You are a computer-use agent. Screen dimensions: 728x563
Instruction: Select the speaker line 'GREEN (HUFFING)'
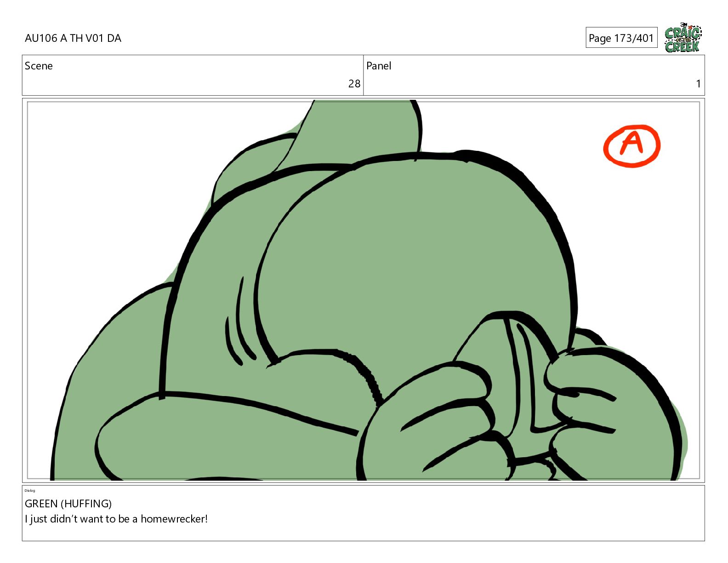point(68,504)
